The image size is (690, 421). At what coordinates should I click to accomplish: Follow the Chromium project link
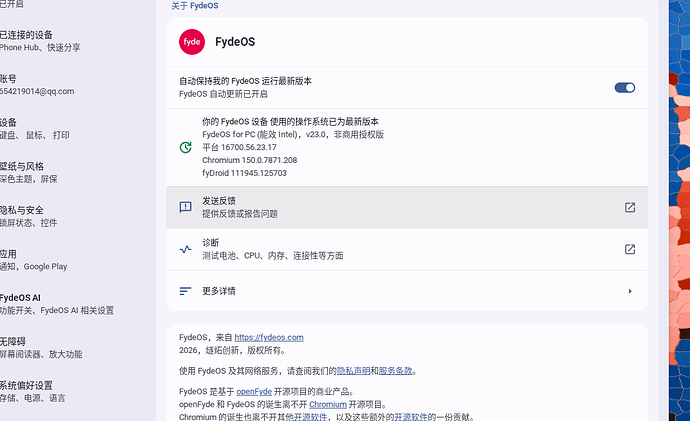[328, 404]
